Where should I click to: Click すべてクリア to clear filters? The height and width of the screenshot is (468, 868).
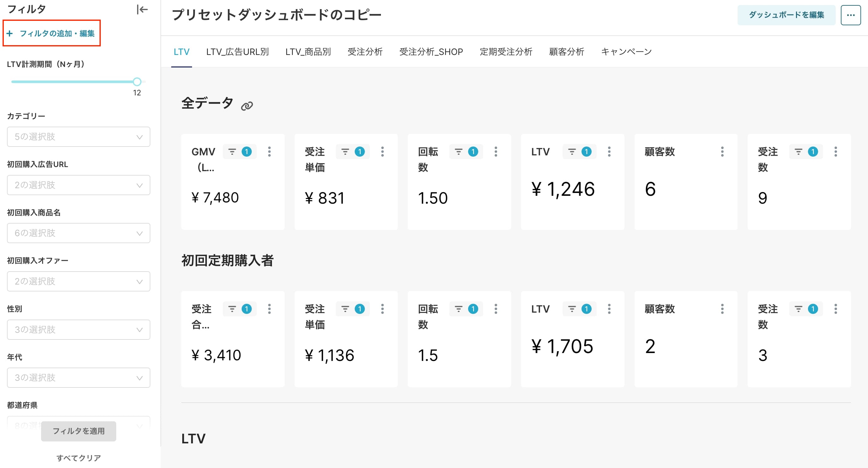79,458
